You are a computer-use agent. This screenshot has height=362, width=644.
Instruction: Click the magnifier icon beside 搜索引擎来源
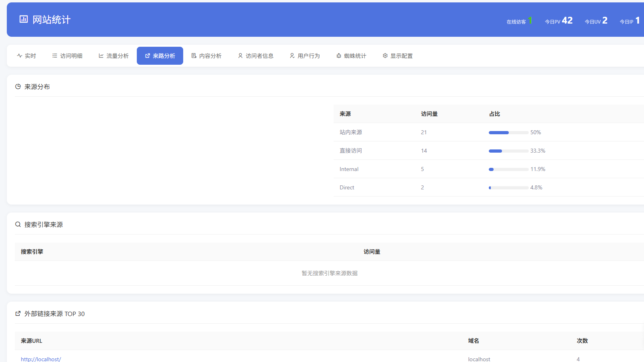click(18, 224)
